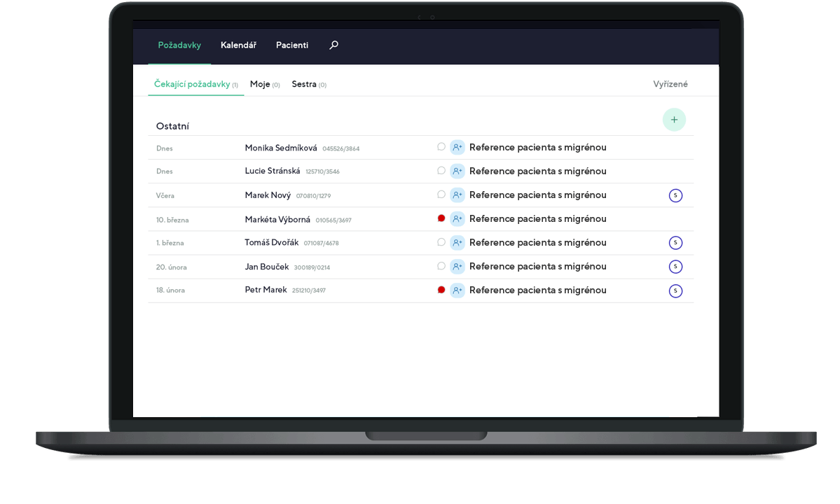The height and width of the screenshot is (504, 840).
Task: Click the S badge on Marek Nový row
Action: (x=675, y=195)
